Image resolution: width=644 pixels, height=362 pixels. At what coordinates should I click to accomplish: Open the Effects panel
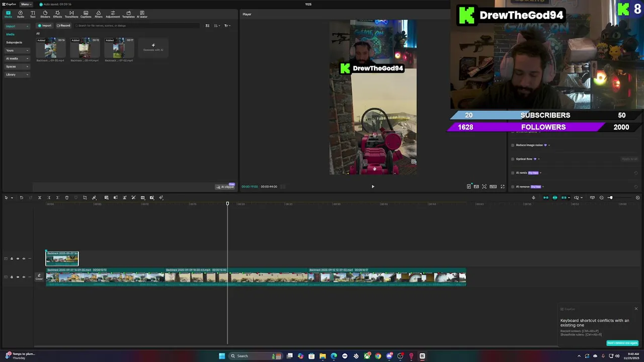pyautogui.click(x=57, y=14)
